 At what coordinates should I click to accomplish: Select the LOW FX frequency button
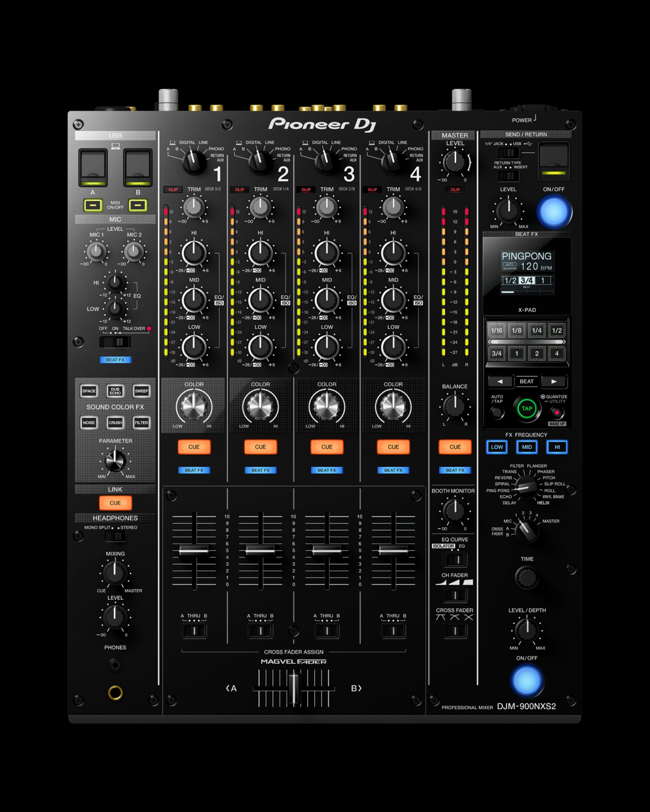tap(497, 447)
